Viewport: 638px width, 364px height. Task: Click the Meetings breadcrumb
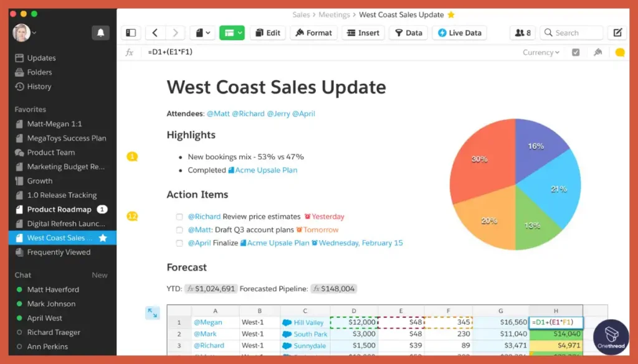334,15
